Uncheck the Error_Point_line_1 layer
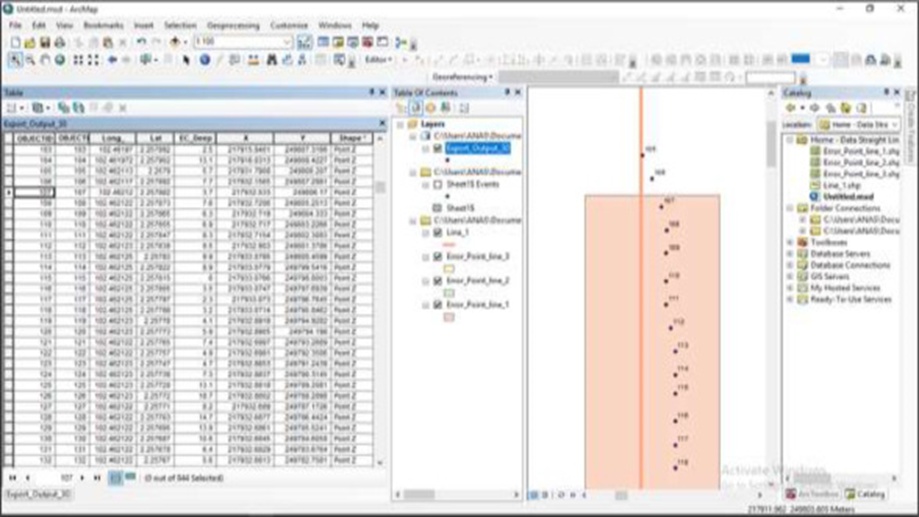The height and width of the screenshot is (517, 919). tap(437, 305)
